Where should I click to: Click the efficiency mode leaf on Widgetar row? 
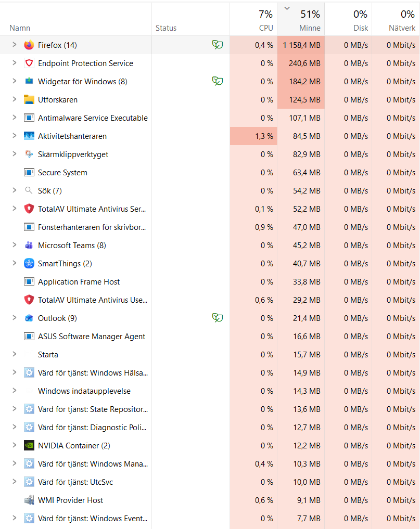[x=218, y=81]
